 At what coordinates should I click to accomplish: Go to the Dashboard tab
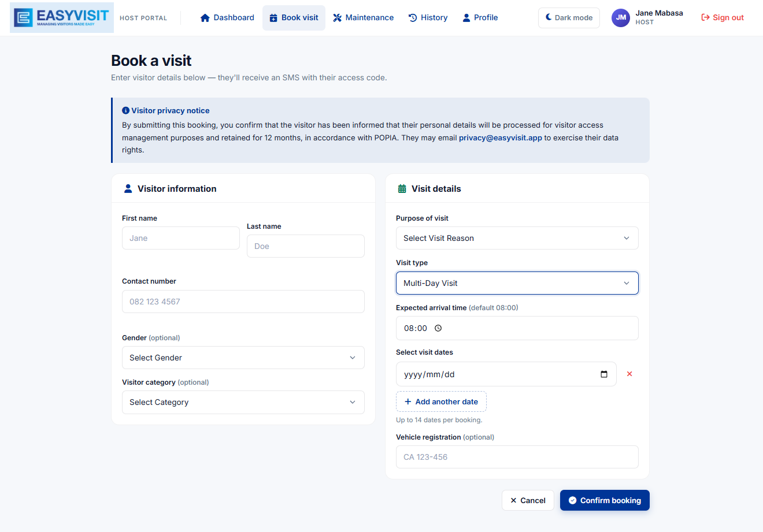227,18
